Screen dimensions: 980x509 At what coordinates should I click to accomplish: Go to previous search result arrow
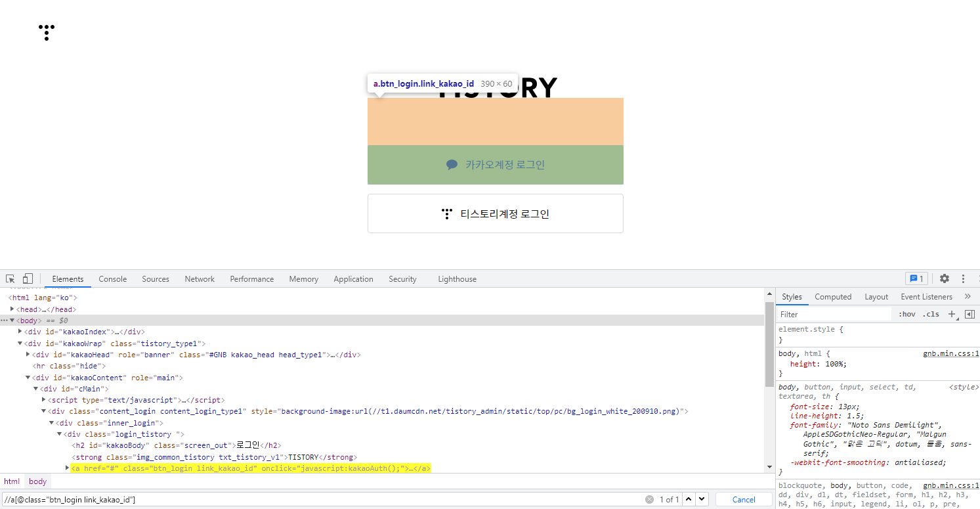tap(689, 499)
